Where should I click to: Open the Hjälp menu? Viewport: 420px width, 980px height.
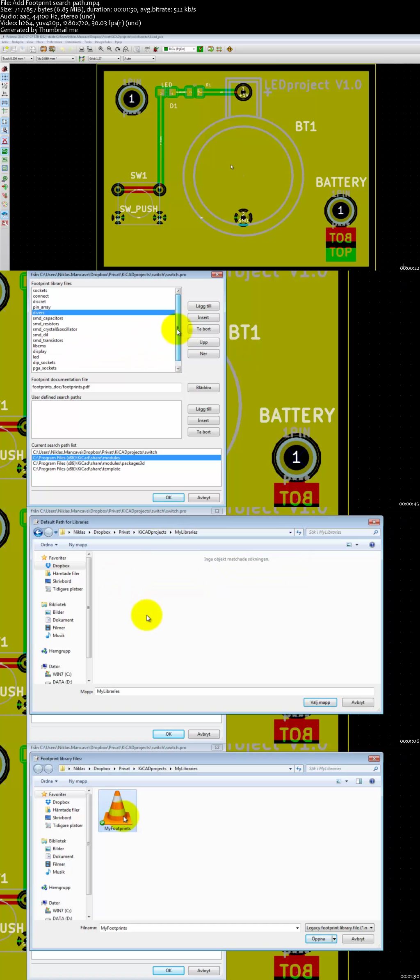tap(118, 42)
